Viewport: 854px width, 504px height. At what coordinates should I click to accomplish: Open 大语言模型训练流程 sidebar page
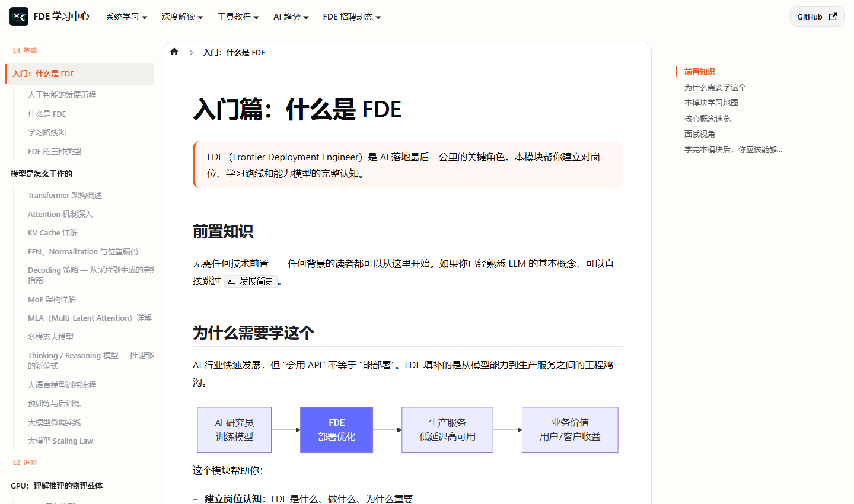[62, 385]
